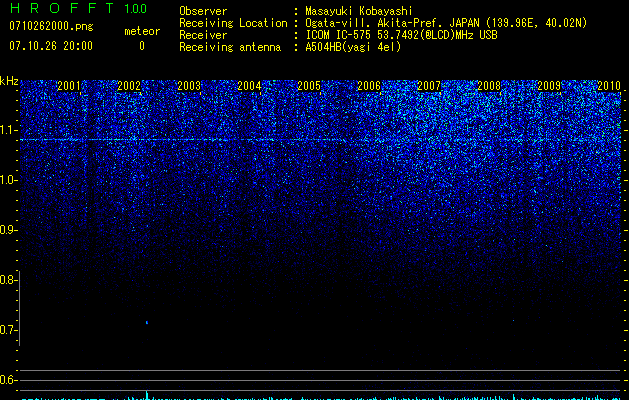Click the 2003 time marker
This screenshot has height=400, width=629.
(189, 85)
